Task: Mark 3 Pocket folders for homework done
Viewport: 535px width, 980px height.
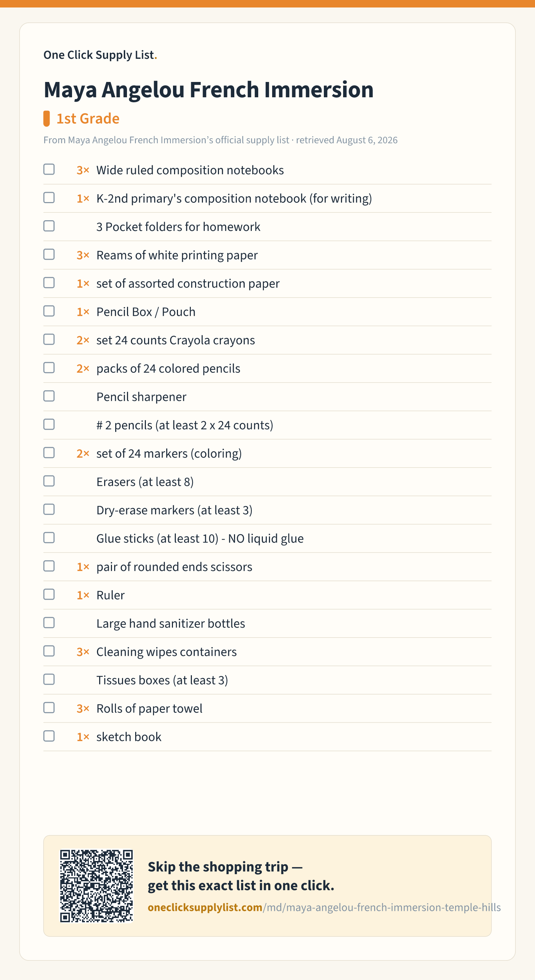Action: tap(49, 226)
